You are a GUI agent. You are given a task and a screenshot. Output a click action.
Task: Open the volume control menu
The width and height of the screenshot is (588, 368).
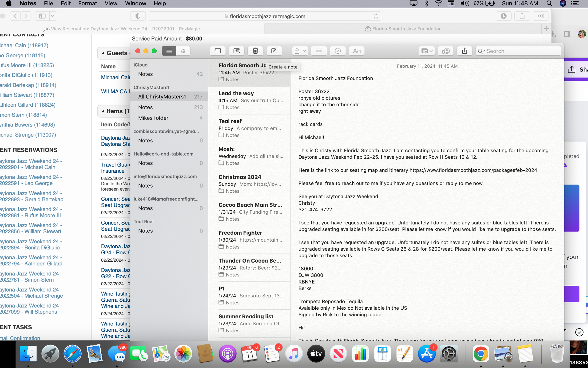tap(465, 3)
